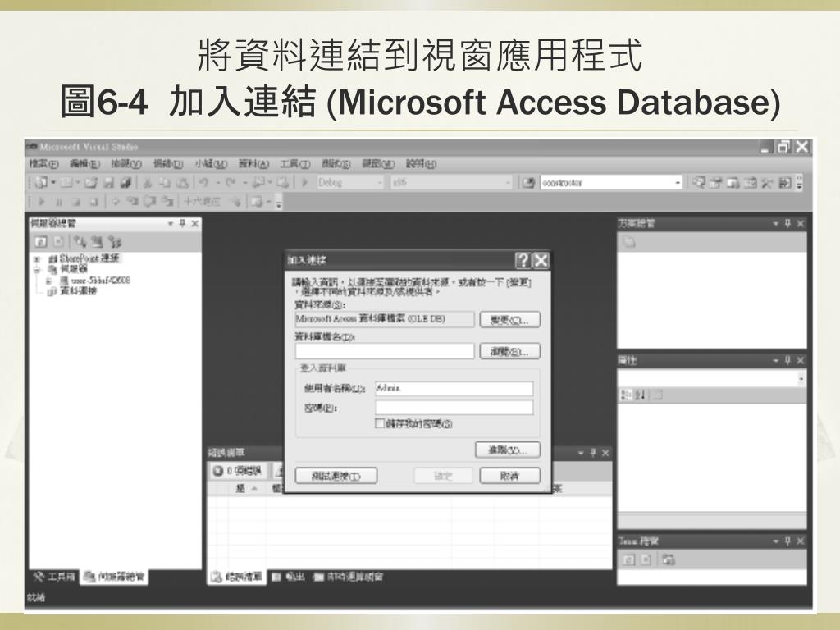This screenshot has height=630, width=840.
Task: Click the 瀏覽(B)... button
Action: (509, 351)
